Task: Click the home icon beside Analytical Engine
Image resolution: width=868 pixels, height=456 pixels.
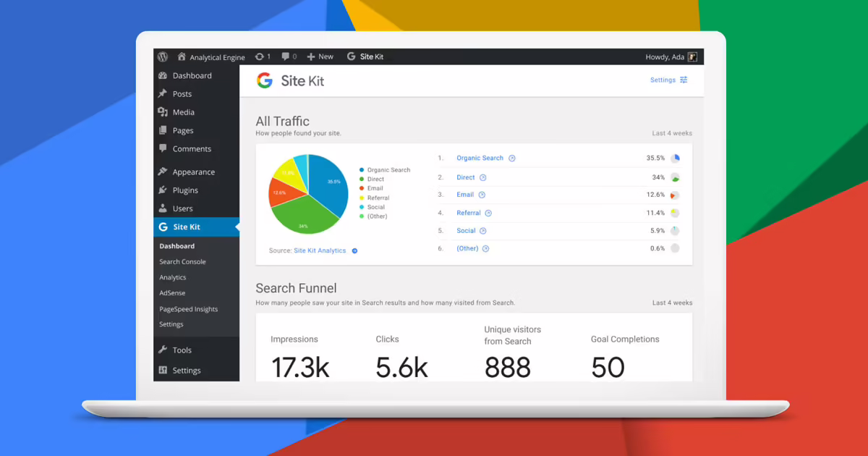Action: [182, 57]
